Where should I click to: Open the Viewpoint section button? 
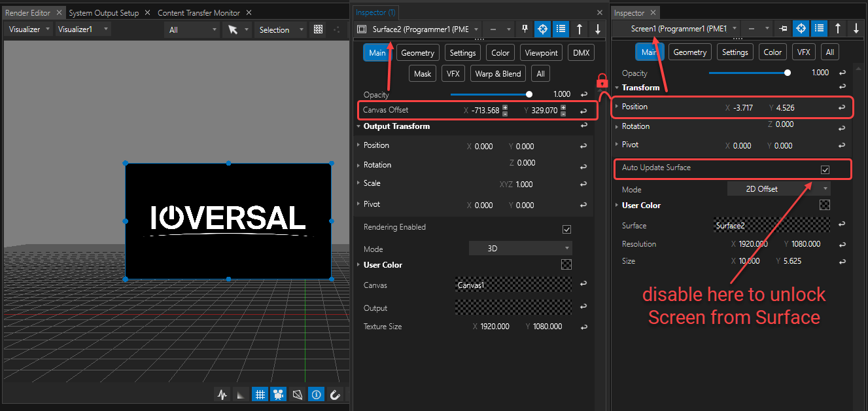coord(541,53)
